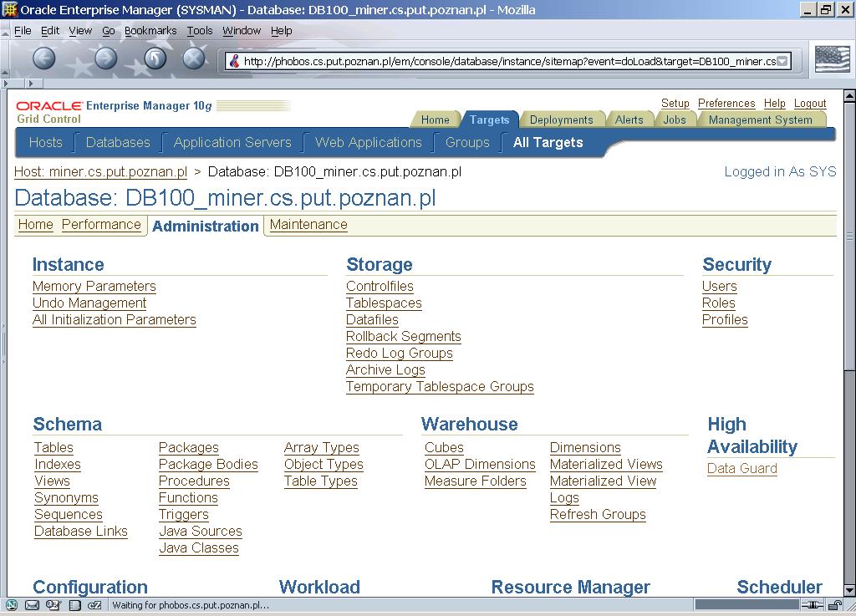Open the Redo Log Groups link

tap(400, 353)
